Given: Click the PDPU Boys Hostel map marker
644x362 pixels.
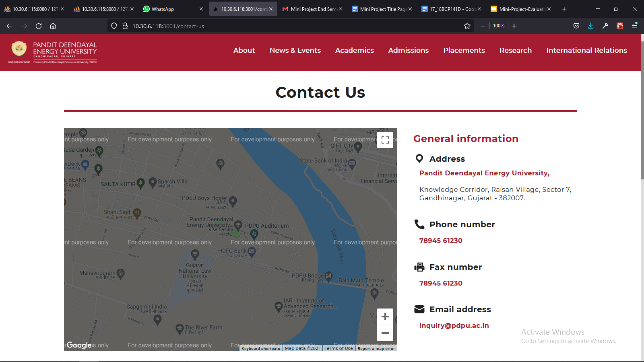Looking at the screenshot, I should [233, 201].
